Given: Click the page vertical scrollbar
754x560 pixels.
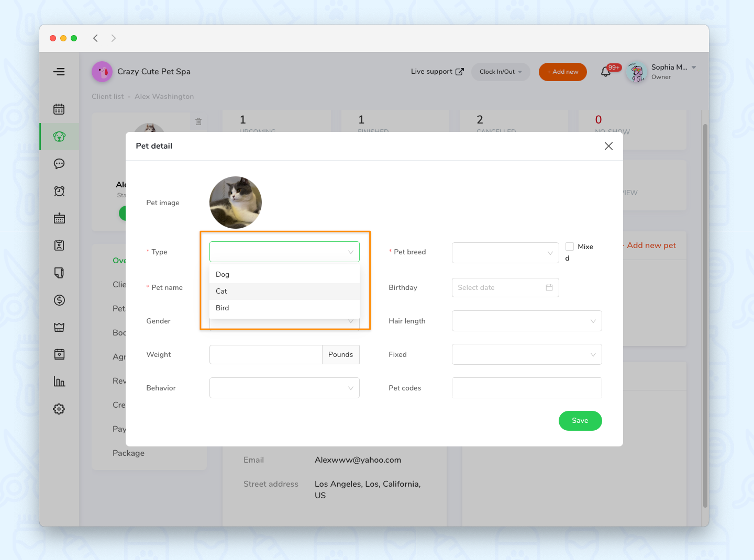Looking at the screenshot, I should click(x=705, y=316).
